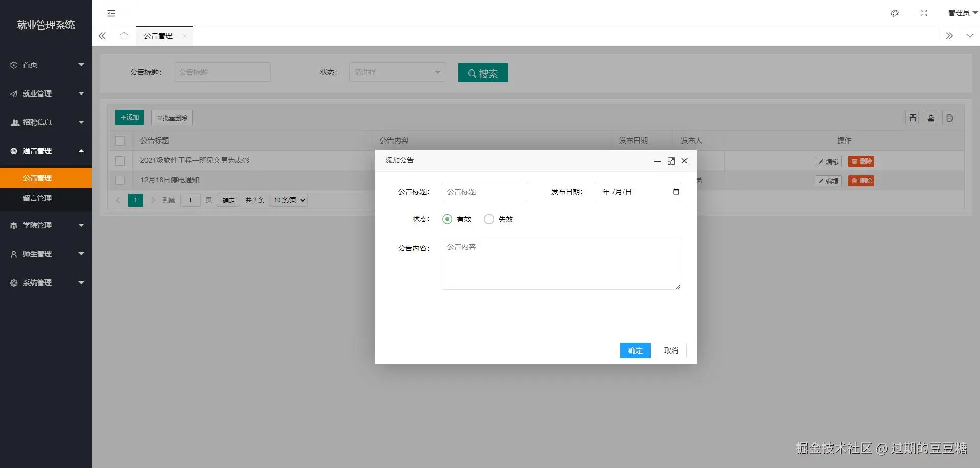Open the 状态 请选择 dropdown filter
This screenshot has width=980, height=468.
[x=397, y=72]
